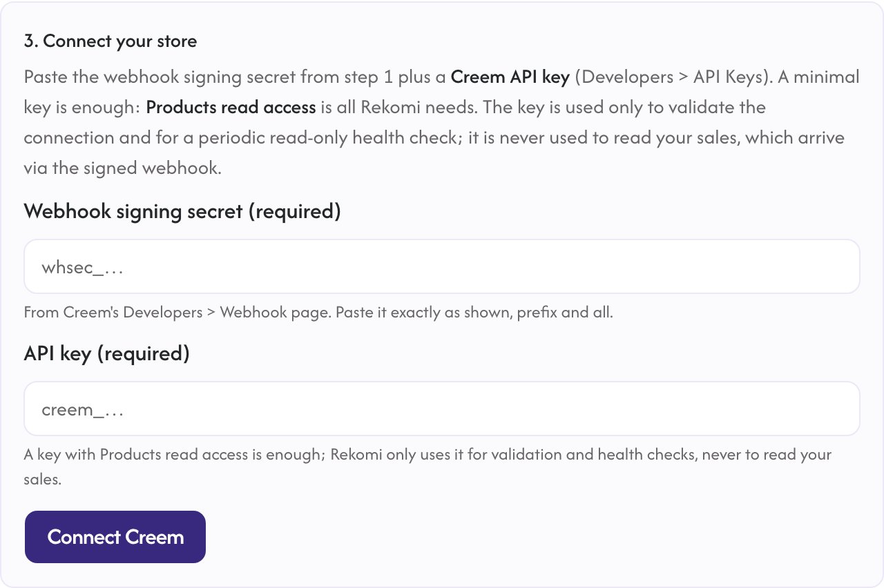Click the 'API key (required)' label
The width and height of the screenshot is (884, 588).
pyautogui.click(x=106, y=353)
